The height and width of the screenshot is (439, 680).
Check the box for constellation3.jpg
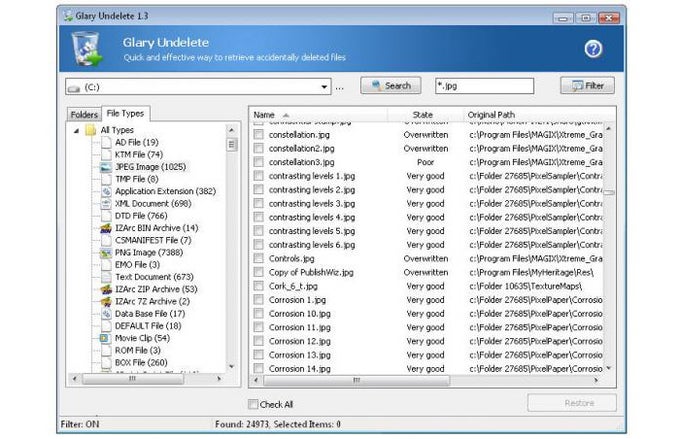258,162
